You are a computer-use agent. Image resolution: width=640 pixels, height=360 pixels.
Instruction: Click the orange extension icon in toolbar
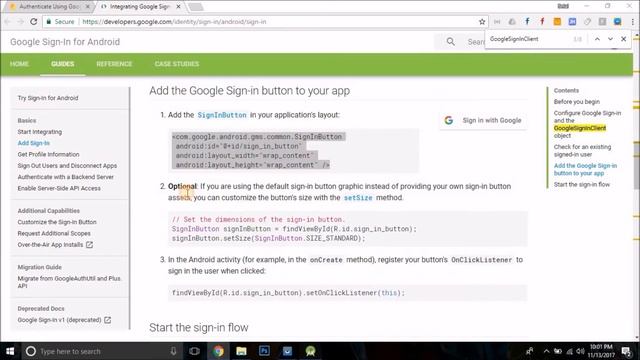pos(557,22)
